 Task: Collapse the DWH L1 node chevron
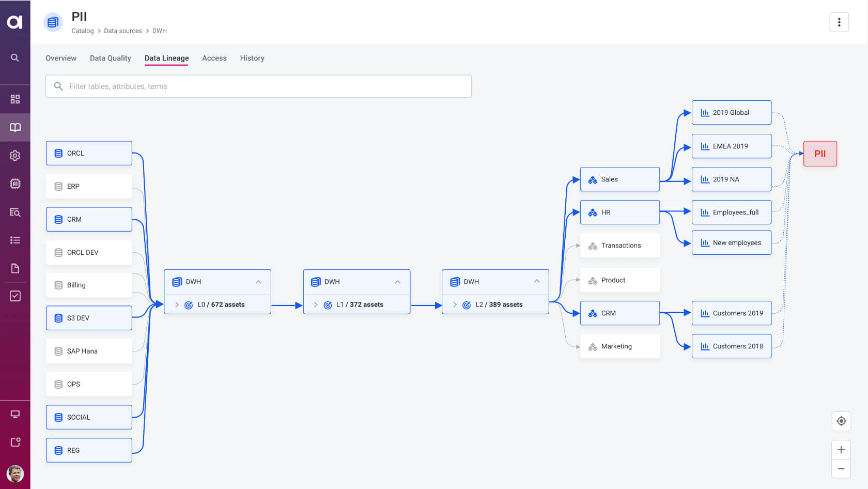[397, 282]
